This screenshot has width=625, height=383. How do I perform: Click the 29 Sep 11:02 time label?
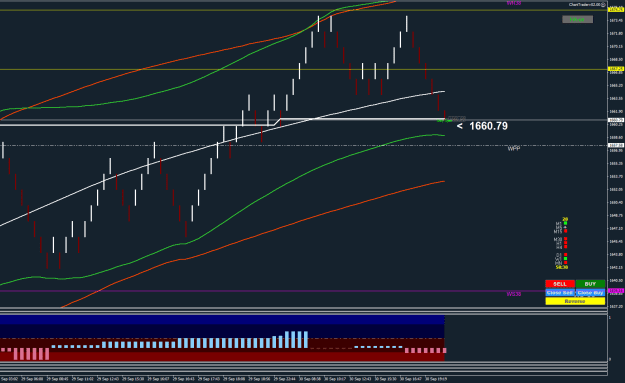click(x=83, y=379)
